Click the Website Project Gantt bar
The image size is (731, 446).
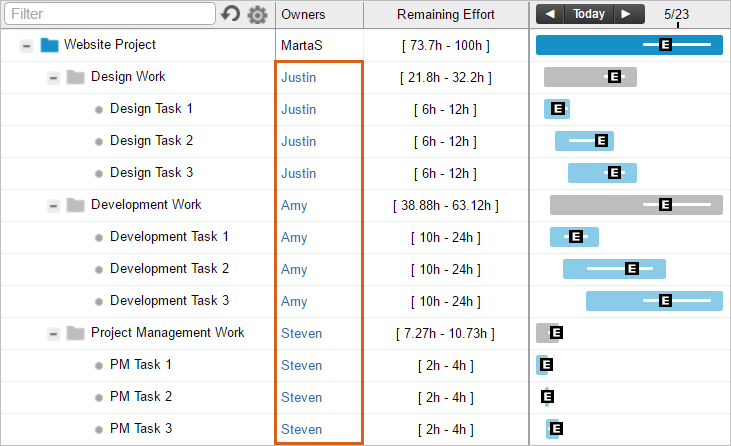(600, 45)
